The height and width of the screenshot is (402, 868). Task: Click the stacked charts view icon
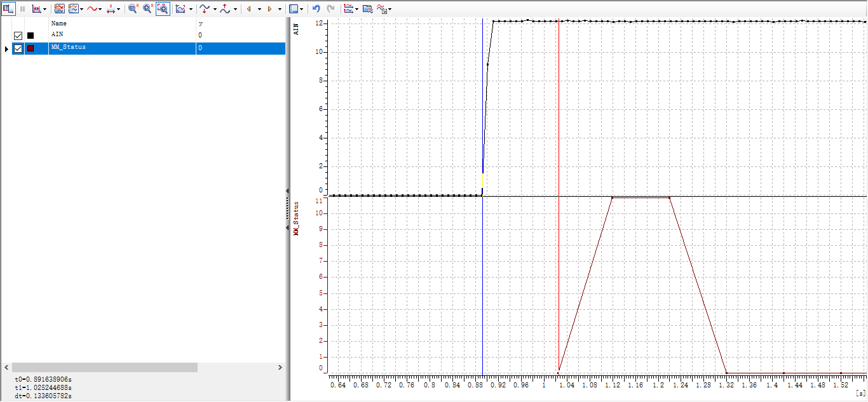pos(59,9)
